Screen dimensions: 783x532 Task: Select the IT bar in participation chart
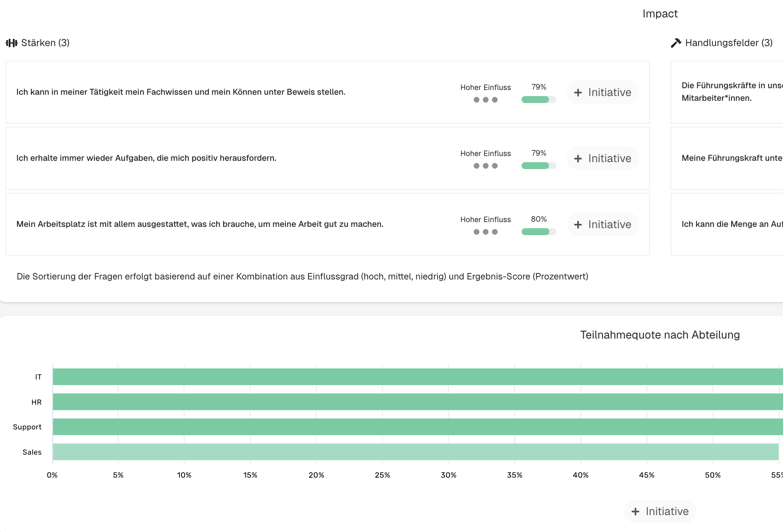pyautogui.click(x=418, y=377)
